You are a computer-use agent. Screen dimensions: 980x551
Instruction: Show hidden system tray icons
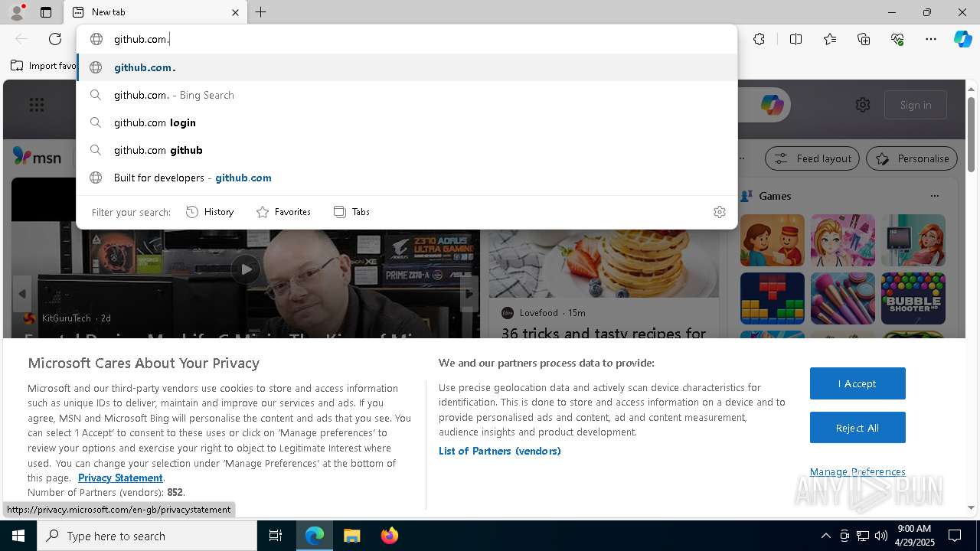pos(825,536)
